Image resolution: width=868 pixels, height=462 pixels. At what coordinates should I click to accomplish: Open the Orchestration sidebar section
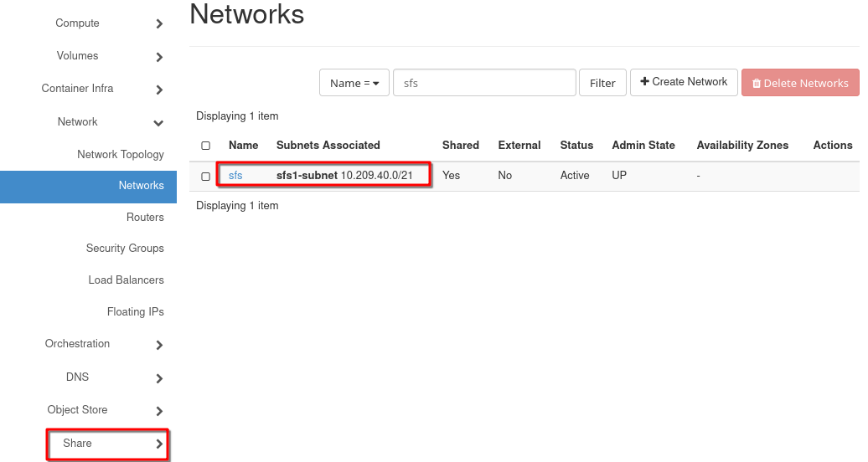click(77, 344)
